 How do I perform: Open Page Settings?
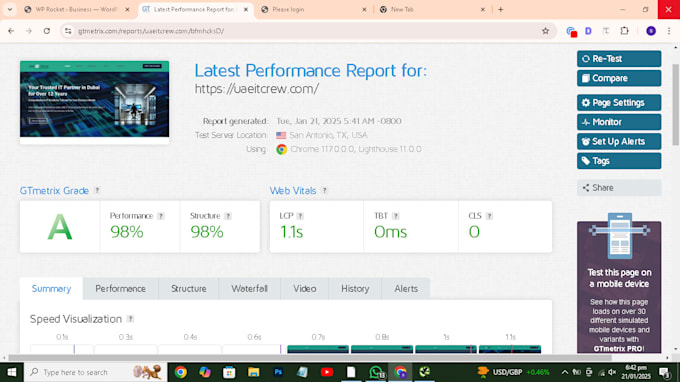(x=619, y=103)
